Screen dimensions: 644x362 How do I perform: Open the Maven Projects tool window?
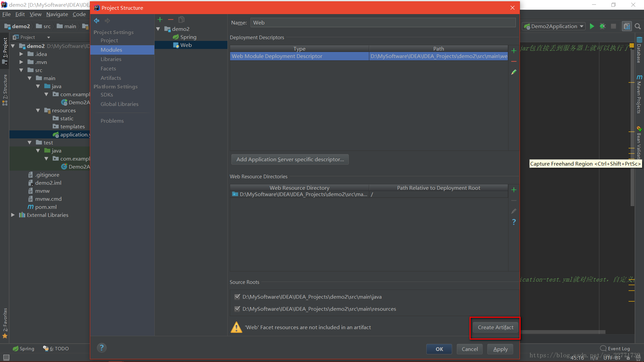[x=639, y=94]
